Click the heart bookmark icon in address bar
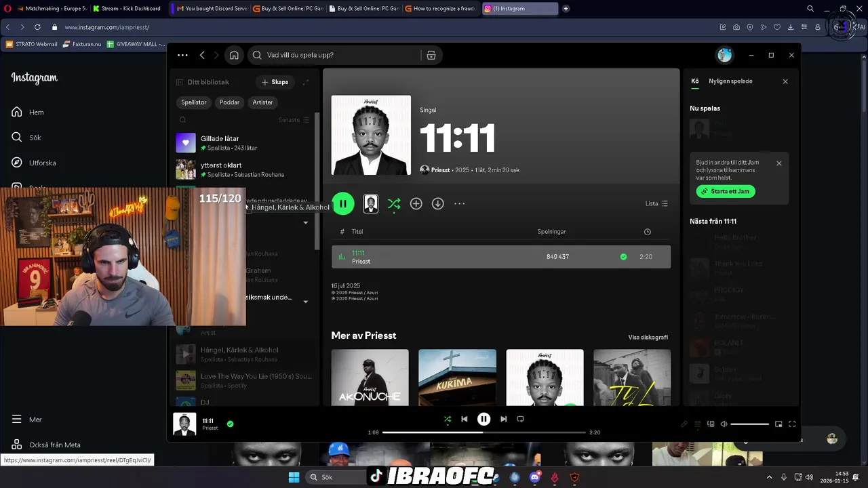The height and width of the screenshot is (488, 868). pos(777,27)
